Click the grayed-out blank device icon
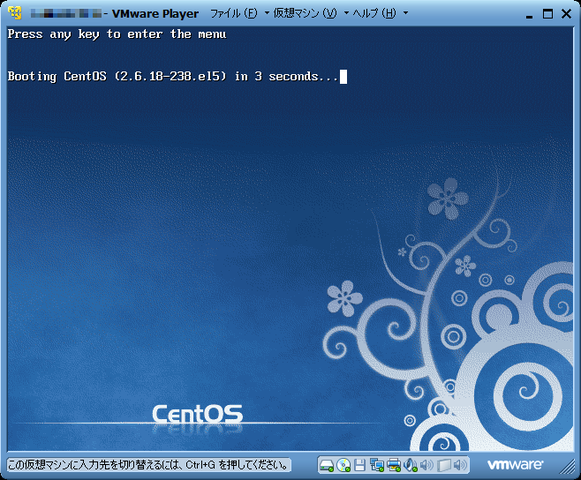Viewport: 581px width, 480px height. pos(444,465)
